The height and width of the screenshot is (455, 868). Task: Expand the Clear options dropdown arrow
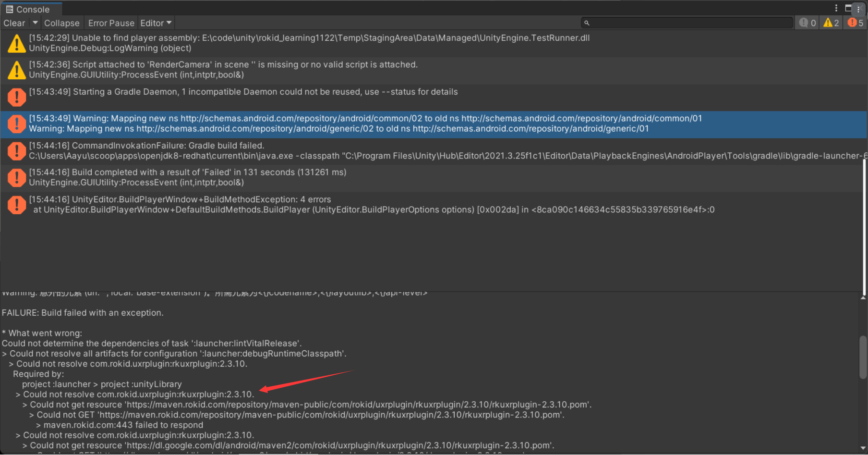point(35,23)
